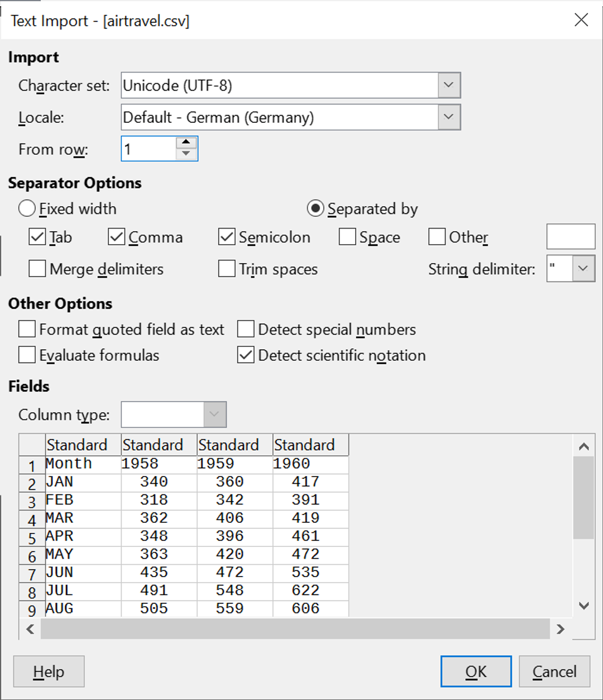
Task: Close the Text Import dialog
Action: click(581, 20)
